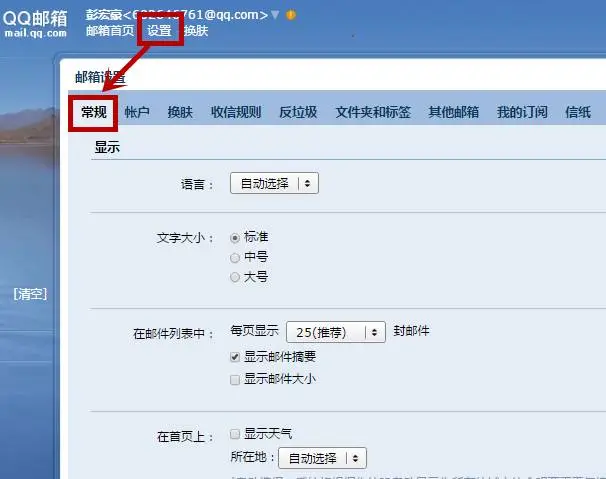The image size is (606, 479).
Task: Expand the 每页显示 25(推荐) dropdown
Action: tap(335, 332)
